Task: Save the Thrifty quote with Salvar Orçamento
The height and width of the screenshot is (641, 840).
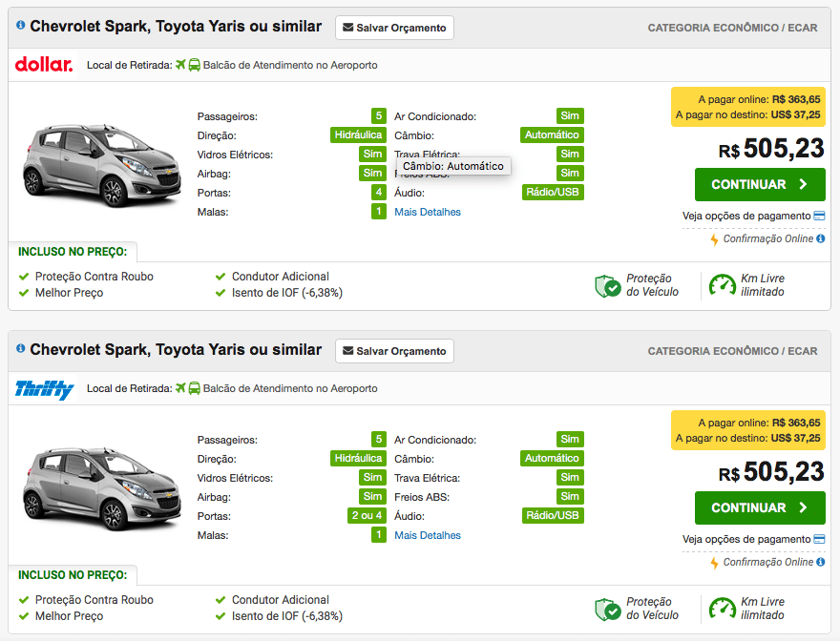Action: click(394, 351)
